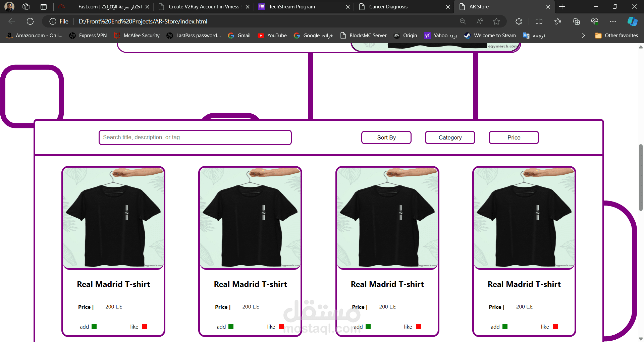Open a new tab with plus icon
The width and height of the screenshot is (644, 342).
click(562, 6)
